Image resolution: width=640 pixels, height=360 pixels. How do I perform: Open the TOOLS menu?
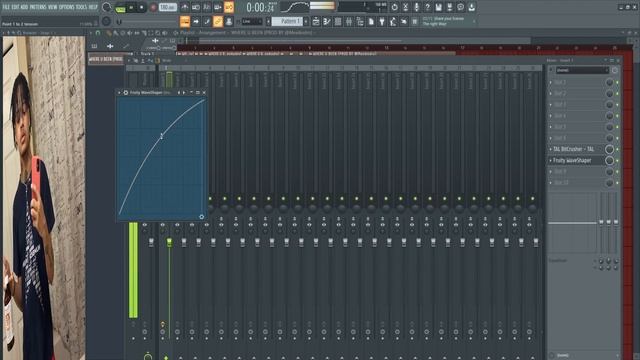tap(82, 7)
